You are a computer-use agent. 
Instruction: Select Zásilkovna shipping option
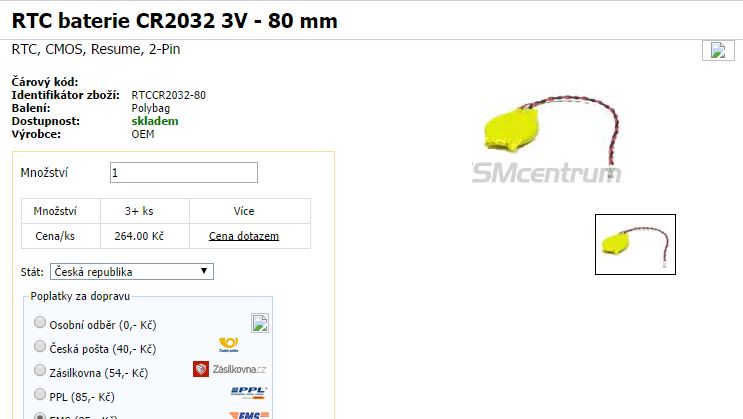(x=40, y=370)
